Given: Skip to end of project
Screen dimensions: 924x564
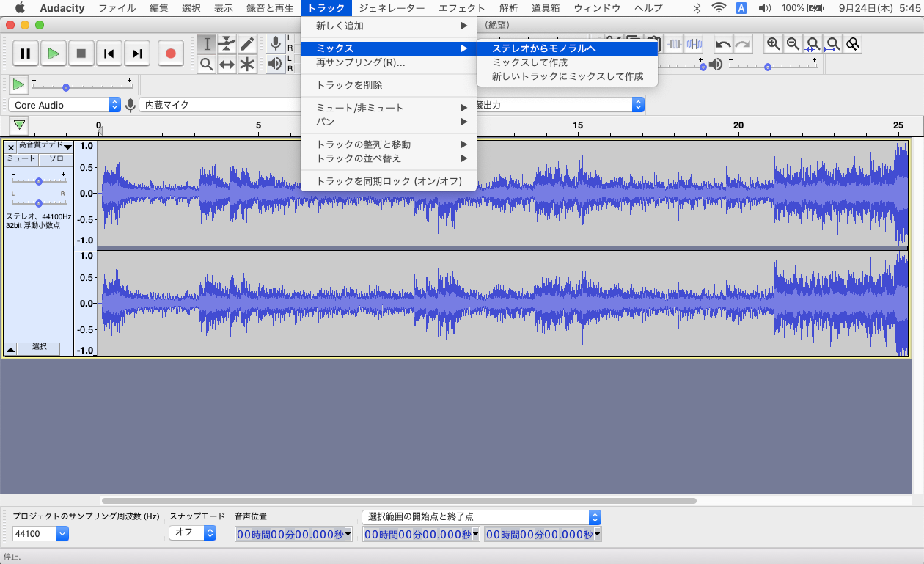Looking at the screenshot, I should [137, 53].
